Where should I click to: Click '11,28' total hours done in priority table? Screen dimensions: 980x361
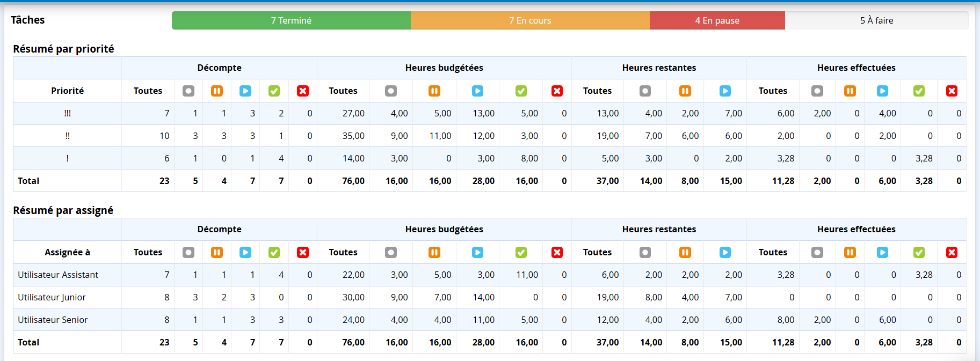783,181
